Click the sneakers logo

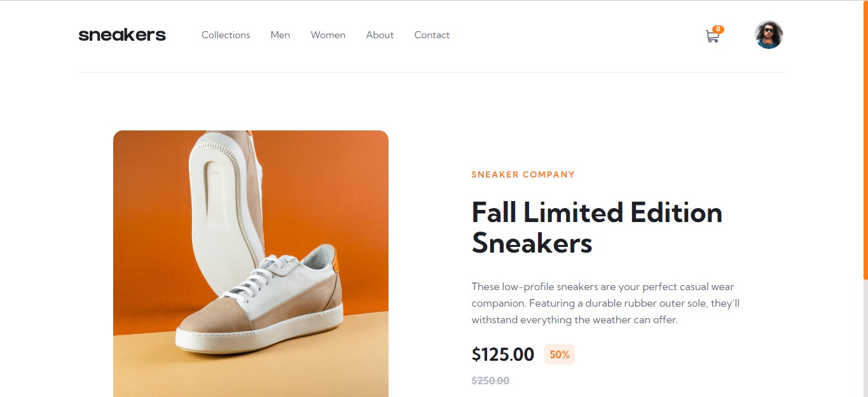click(x=121, y=34)
